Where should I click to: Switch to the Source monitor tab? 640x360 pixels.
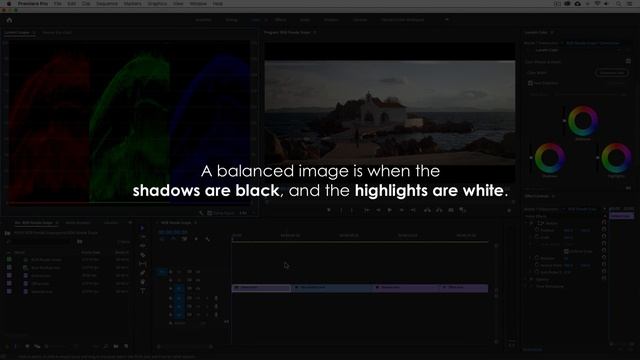coord(57,32)
